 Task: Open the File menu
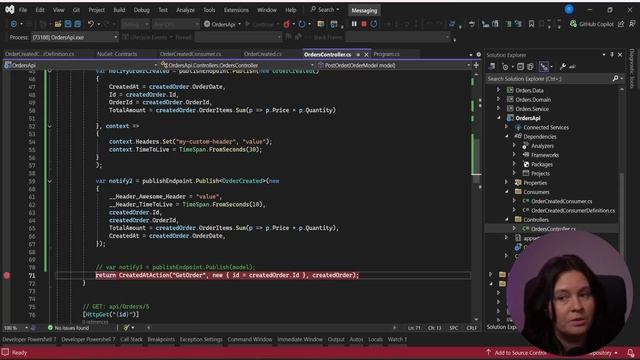click(23, 10)
